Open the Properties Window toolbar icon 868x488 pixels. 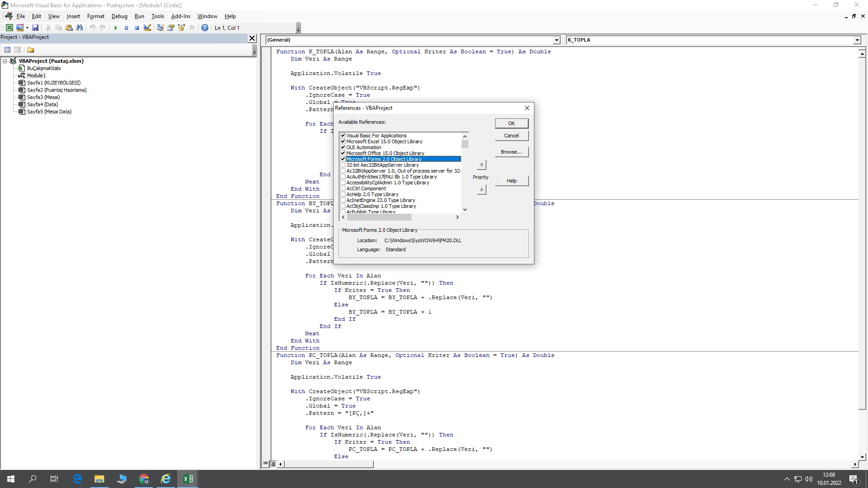tap(171, 28)
